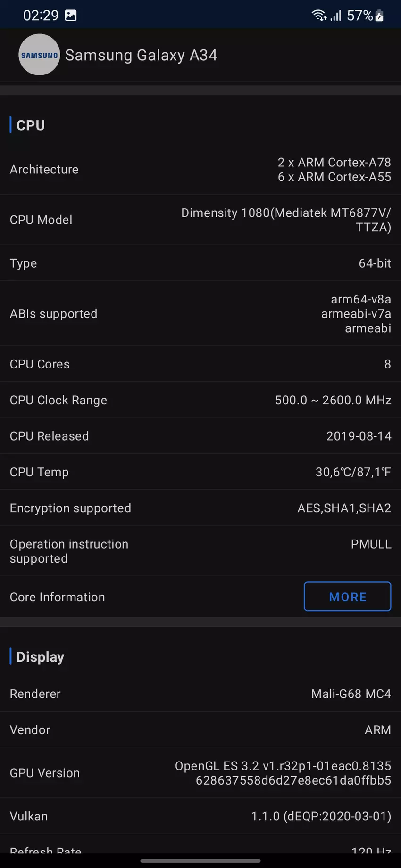Open Core Information with MORE button

click(x=347, y=597)
